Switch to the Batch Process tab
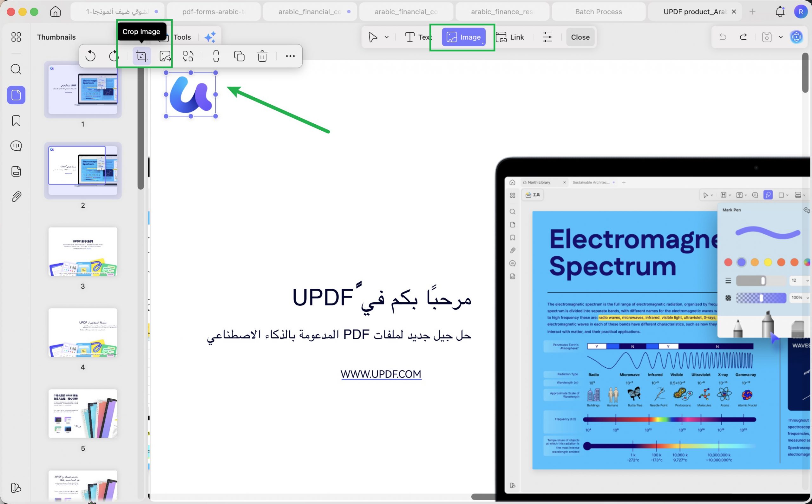812x504 pixels. click(598, 12)
